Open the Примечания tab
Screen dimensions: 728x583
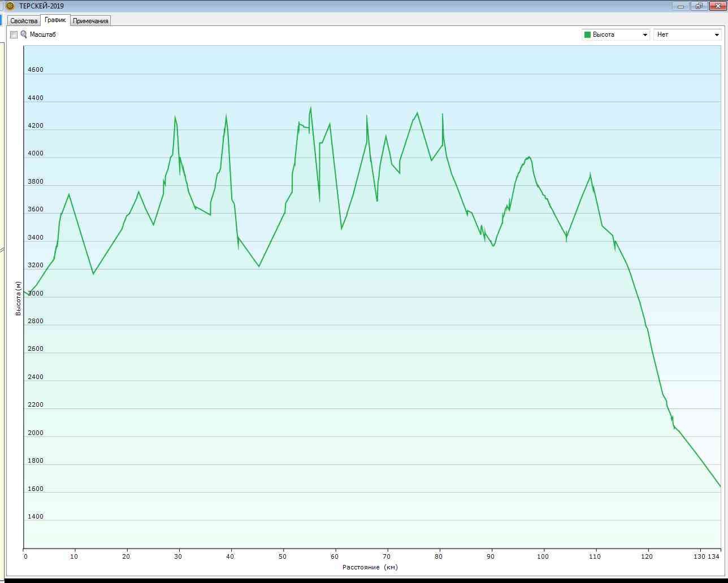90,21
